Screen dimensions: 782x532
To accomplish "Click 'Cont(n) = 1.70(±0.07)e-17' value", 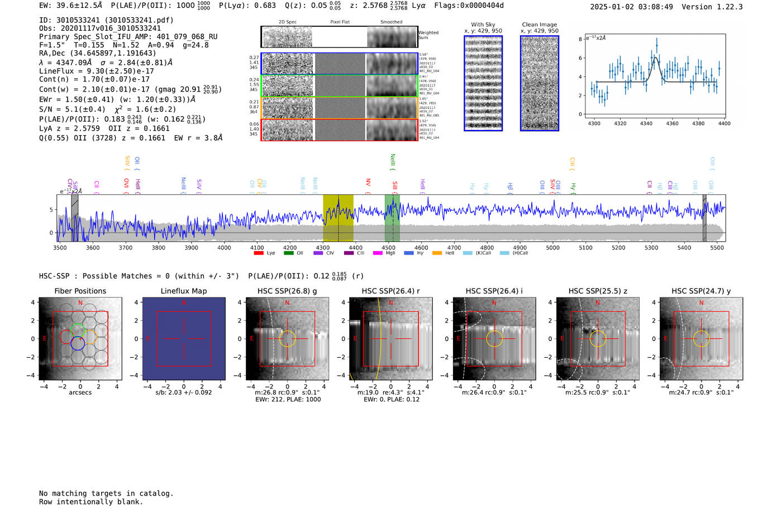I will [x=94, y=79].
